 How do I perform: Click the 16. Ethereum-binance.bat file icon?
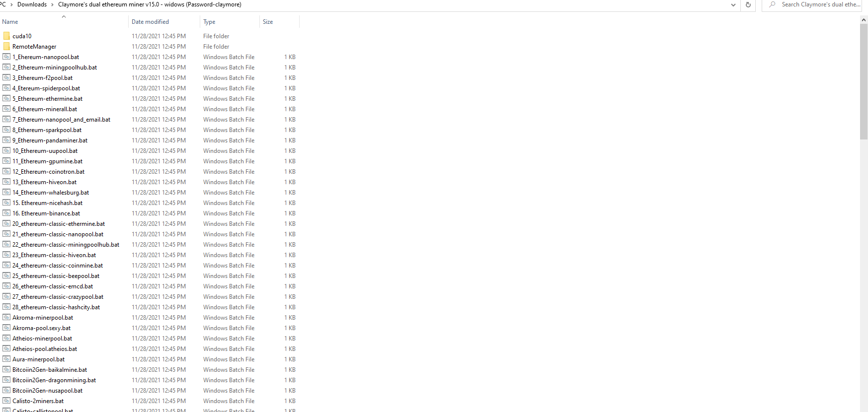(6, 213)
